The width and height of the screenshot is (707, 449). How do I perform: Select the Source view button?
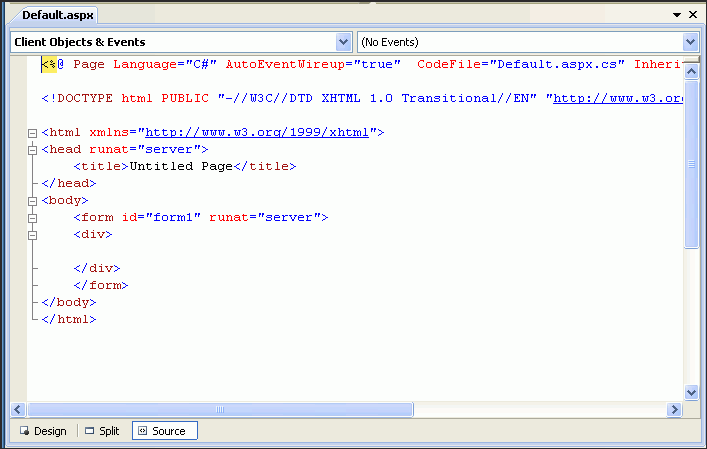tap(161, 431)
